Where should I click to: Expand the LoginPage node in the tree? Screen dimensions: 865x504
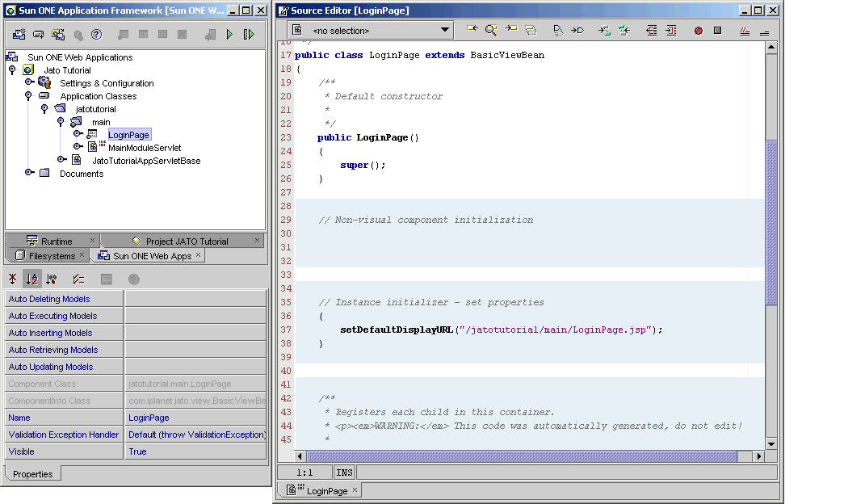tap(77, 134)
